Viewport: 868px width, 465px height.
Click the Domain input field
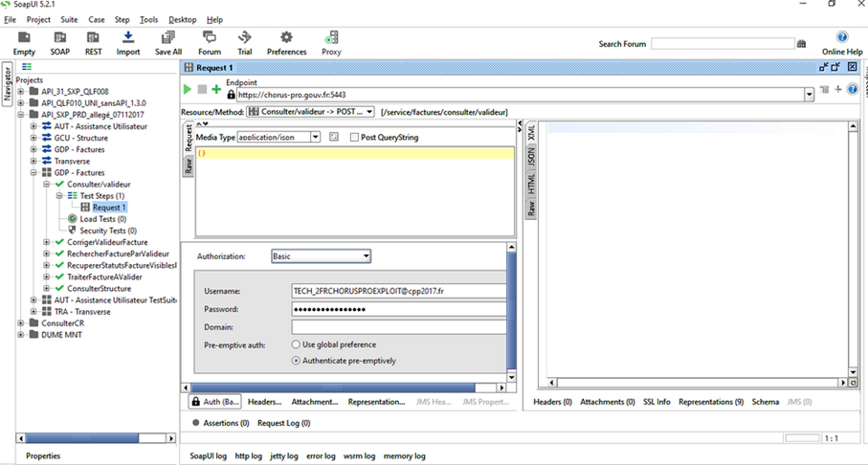399,327
